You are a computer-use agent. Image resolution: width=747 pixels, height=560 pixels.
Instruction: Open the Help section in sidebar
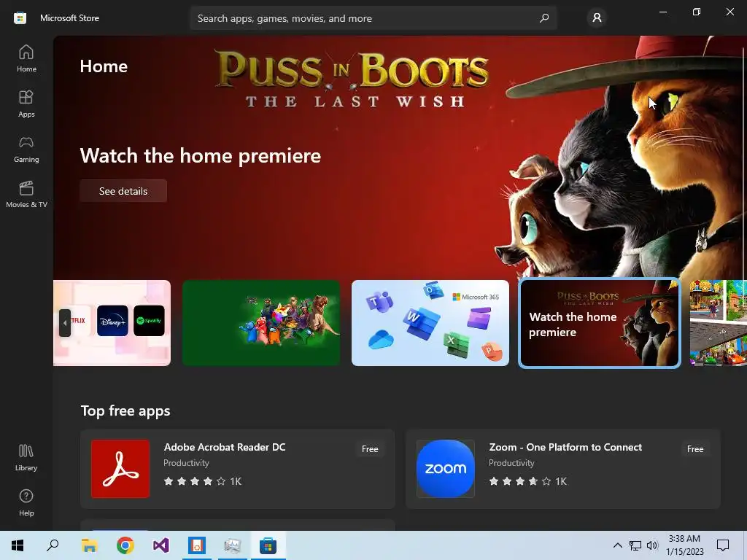pos(26,502)
